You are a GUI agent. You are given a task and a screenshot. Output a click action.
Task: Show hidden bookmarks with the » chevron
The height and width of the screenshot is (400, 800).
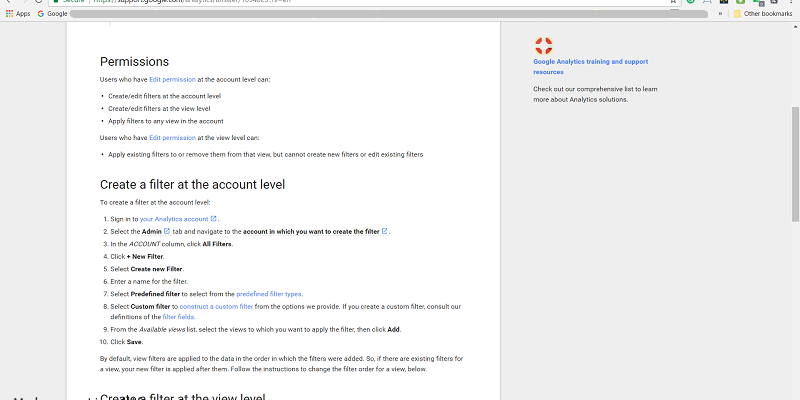(x=720, y=14)
